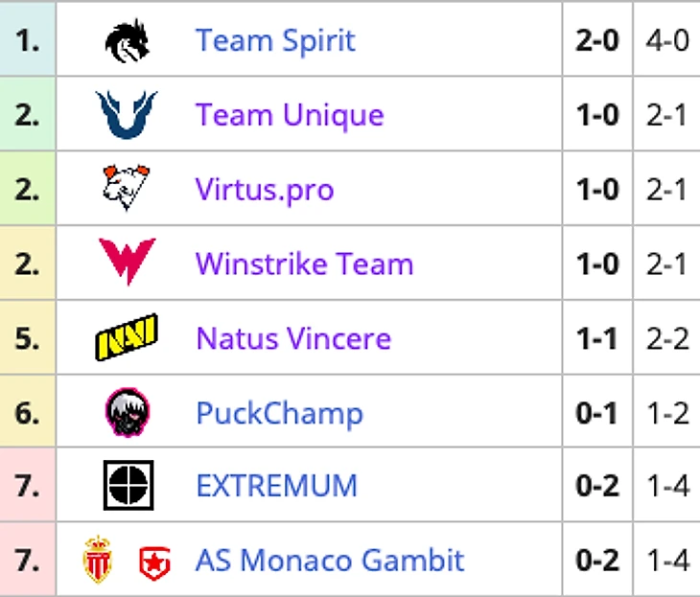Open the Winstrike Team link
The width and height of the screenshot is (700, 597).
point(304,264)
